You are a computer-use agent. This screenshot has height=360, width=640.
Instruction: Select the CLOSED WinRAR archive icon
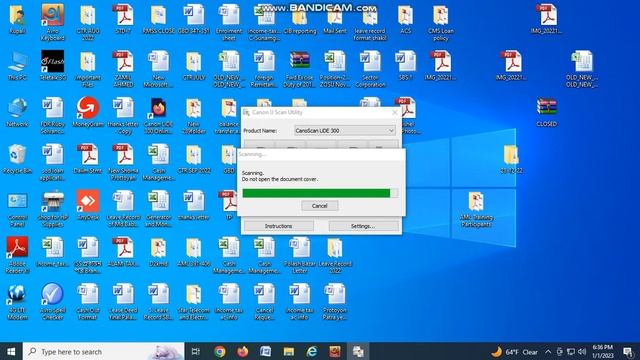point(547,112)
